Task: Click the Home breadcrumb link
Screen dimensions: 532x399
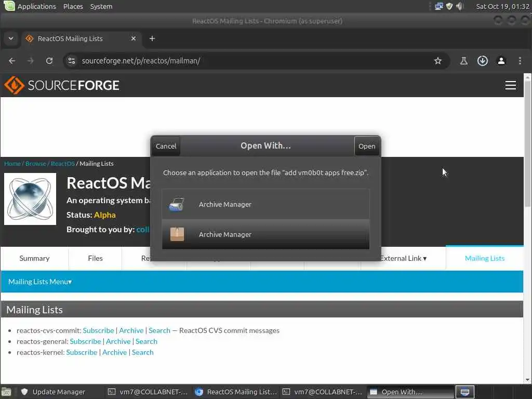Action: point(12,164)
